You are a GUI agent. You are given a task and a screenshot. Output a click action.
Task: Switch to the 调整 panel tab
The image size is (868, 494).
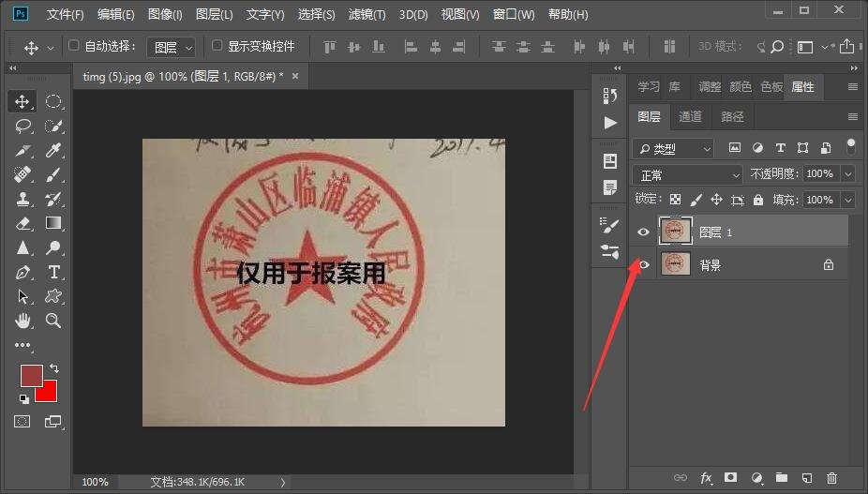(710, 87)
